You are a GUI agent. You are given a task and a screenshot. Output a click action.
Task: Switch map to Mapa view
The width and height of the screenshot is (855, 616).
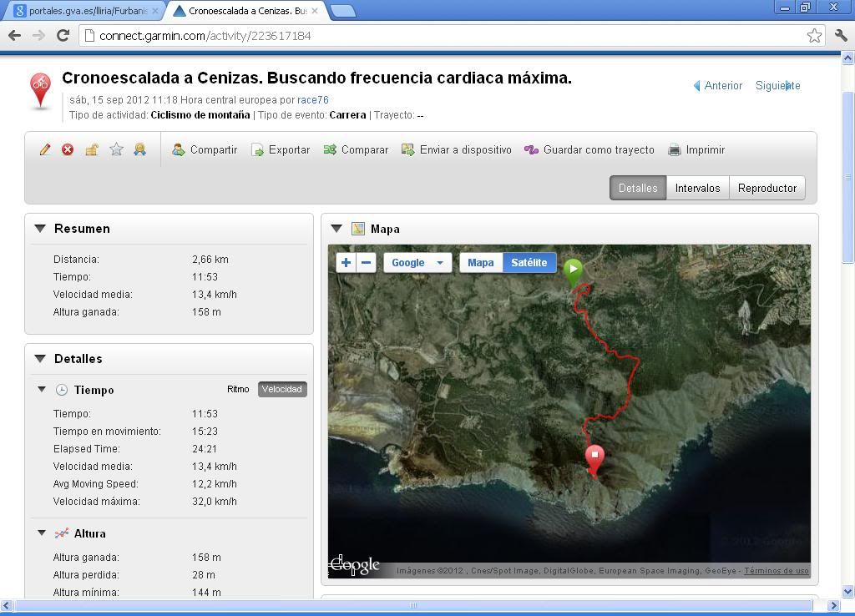click(480, 262)
